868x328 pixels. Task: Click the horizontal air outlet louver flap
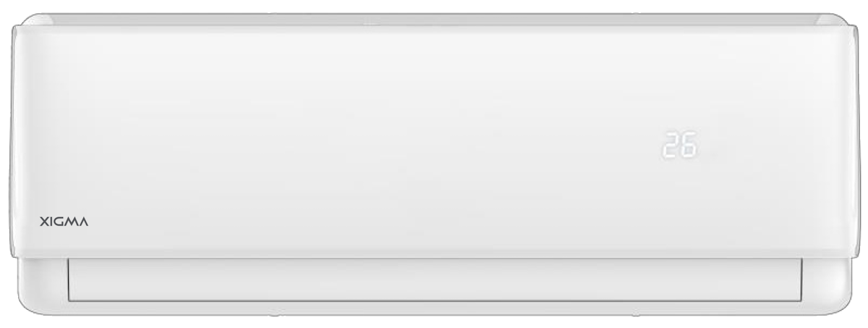[435, 281]
